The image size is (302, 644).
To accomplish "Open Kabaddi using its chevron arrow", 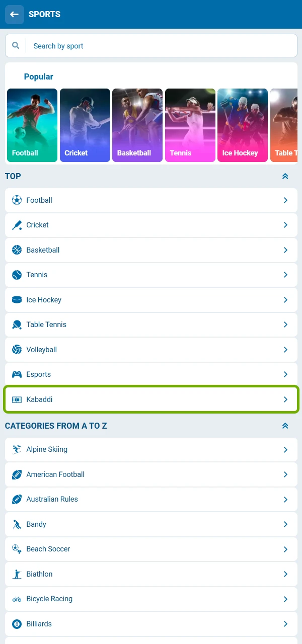I will coord(285,399).
